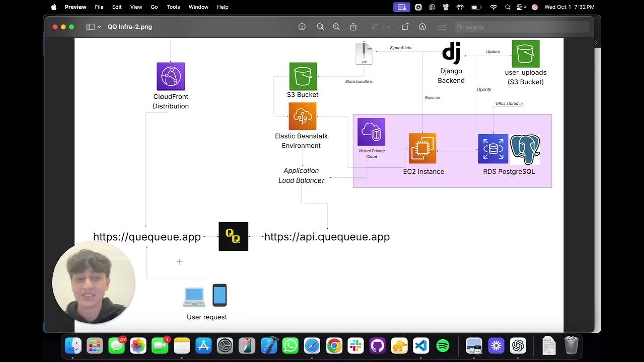
Task: Click the 'URLs stored in' label
Action: pos(509,103)
